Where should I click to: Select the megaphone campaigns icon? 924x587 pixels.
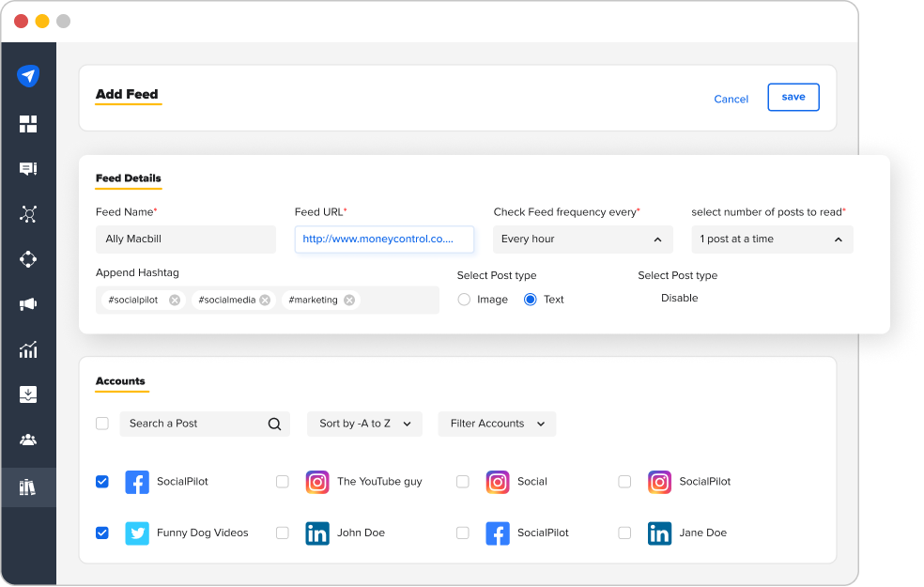pyautogui.click(x=28, y=304)
